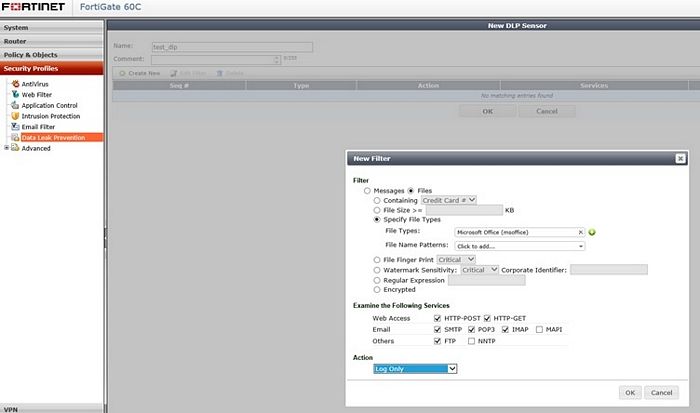
Task: Select File Finger Print radio option
Action: tap(377, 260)
